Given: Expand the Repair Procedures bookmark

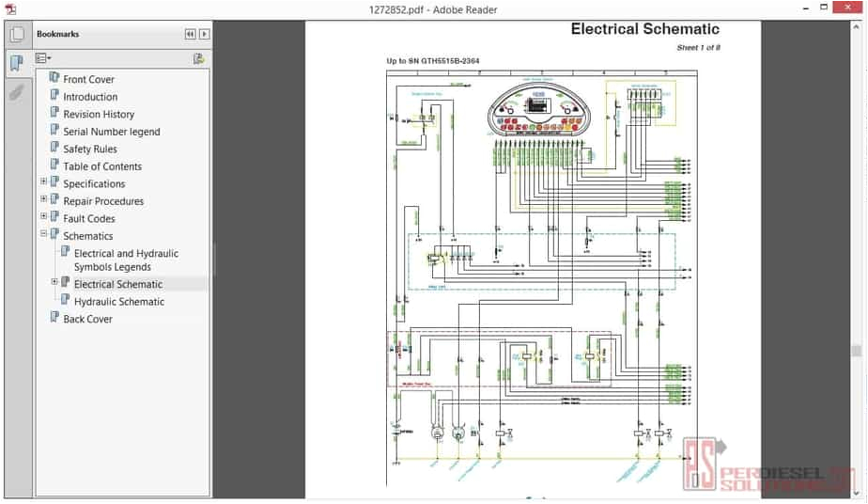Looking at the screenshot, I should pyautogui.click(x=43, y=200).
